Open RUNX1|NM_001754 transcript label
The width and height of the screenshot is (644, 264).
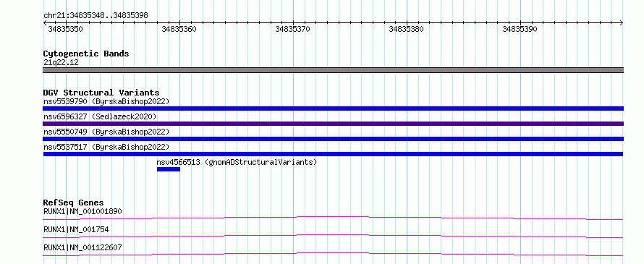pos(76,229)
